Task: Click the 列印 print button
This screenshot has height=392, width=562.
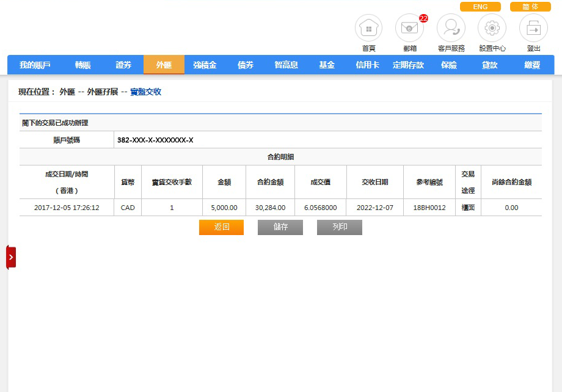Action: point(339,227)
